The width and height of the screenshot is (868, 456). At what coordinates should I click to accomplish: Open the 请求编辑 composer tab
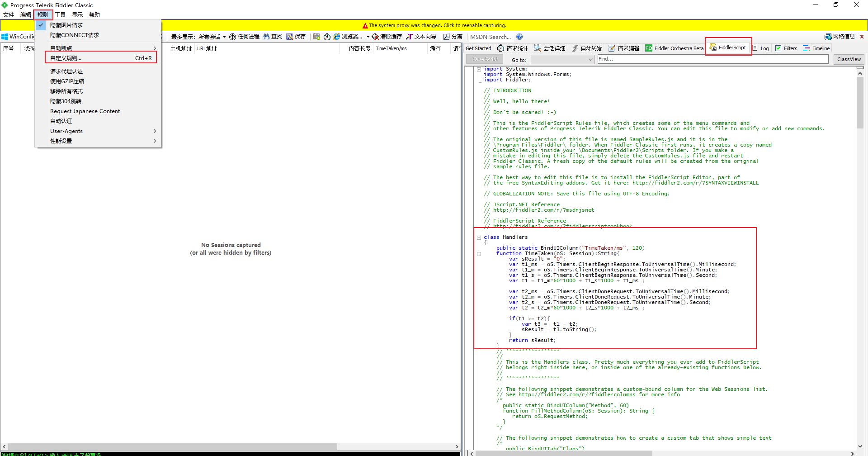624,48
